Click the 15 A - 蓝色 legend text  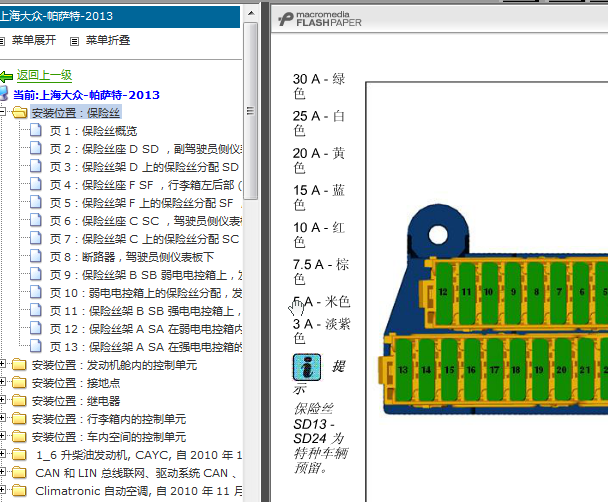tap(319, 197)
